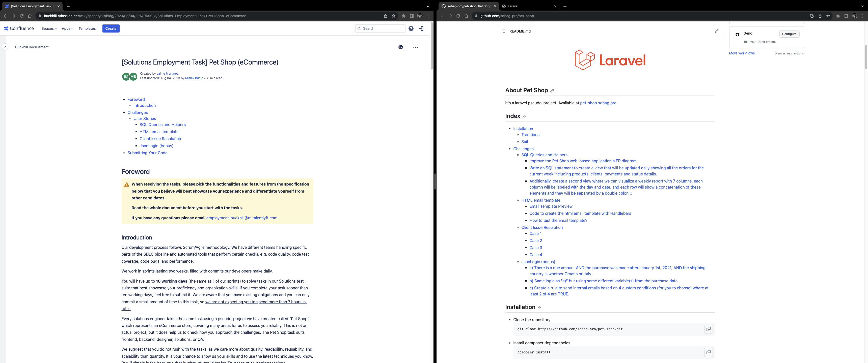Click the Configure button for Deno
The width and height of the screenshot is (868, 363).
pos(789,34)
